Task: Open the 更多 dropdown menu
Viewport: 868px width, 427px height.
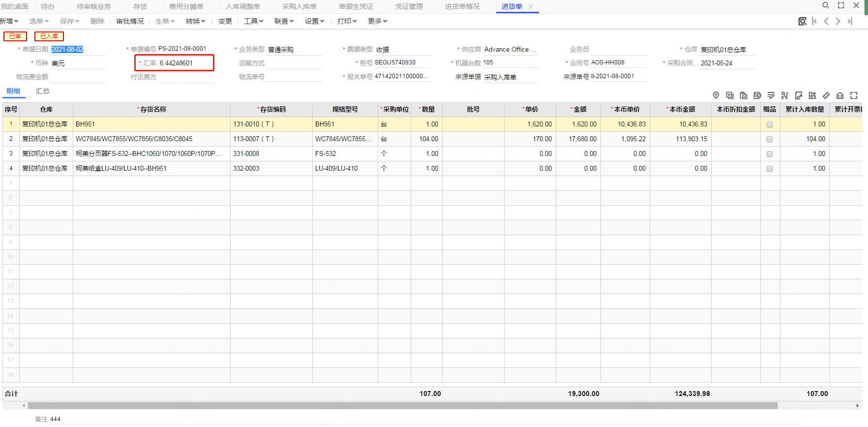Action: tap(377, 21)
